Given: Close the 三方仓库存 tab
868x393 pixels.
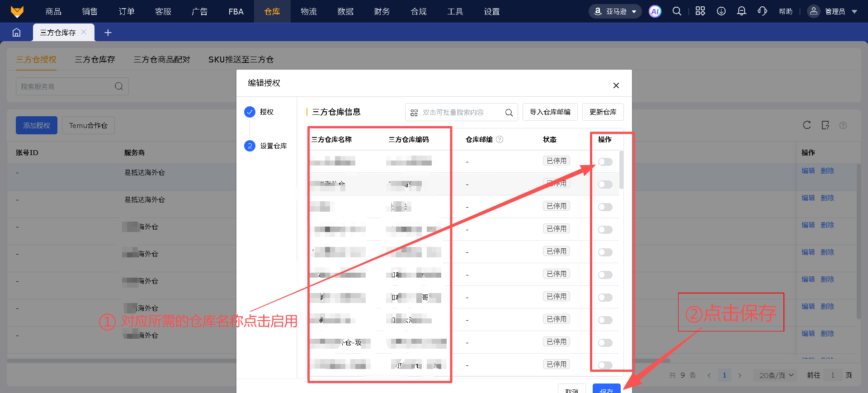Looking at the screenshot, I should (84, 32).
